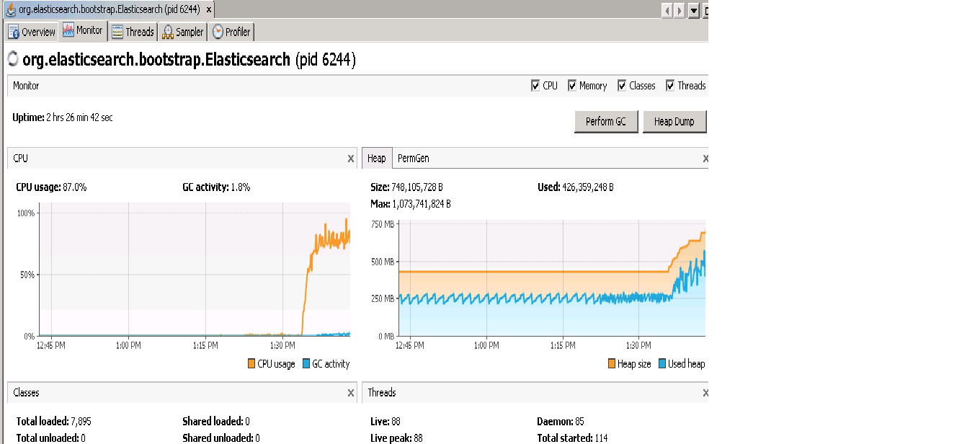Viewport: 980px width, 444px height.
Task: Click the Java icon on Elasticsearch document tab
Action: tap(11, 10)
